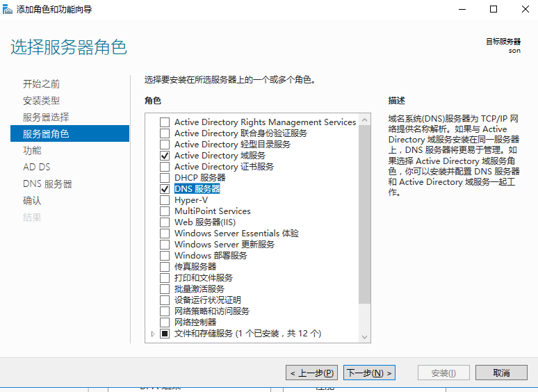Check the 批量激活服务 checkbox

coord(165,288)
